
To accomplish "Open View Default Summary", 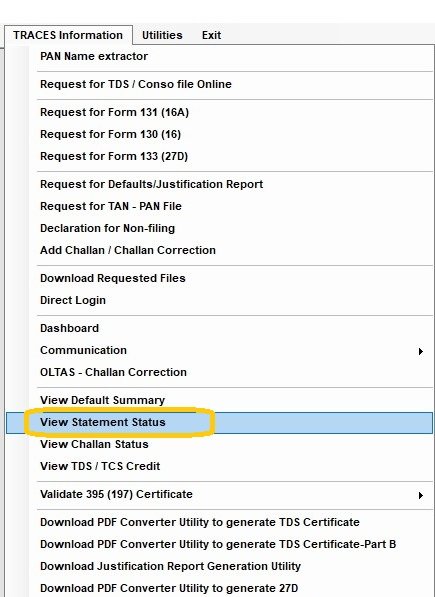I will [220, 401].
